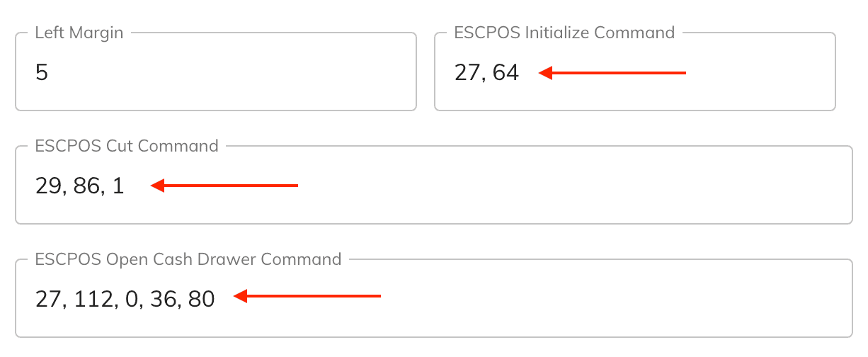This screenshot has height=357, width=868.
Task: Click the red arrow beside 29, 86, 1
Action: (224, 186)
